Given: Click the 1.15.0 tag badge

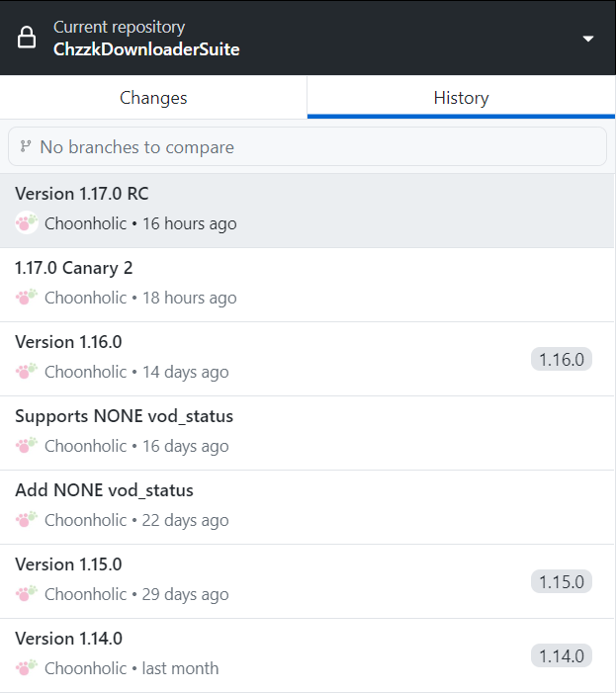Looking at the screenshot, I should (x=562, y=581).
